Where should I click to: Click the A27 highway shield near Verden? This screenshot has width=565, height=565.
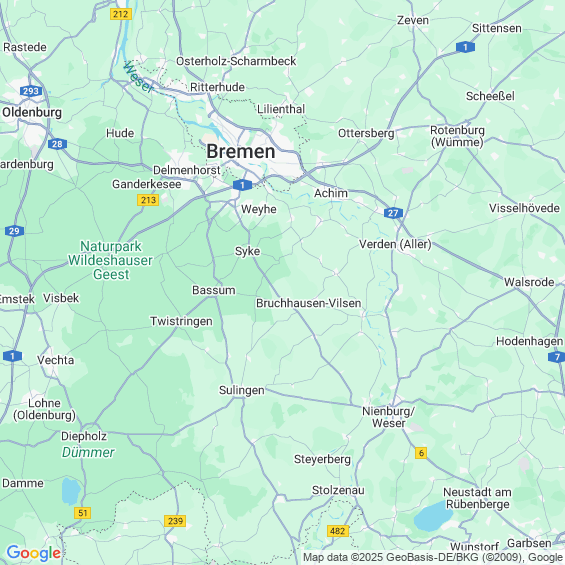[393, 213]
